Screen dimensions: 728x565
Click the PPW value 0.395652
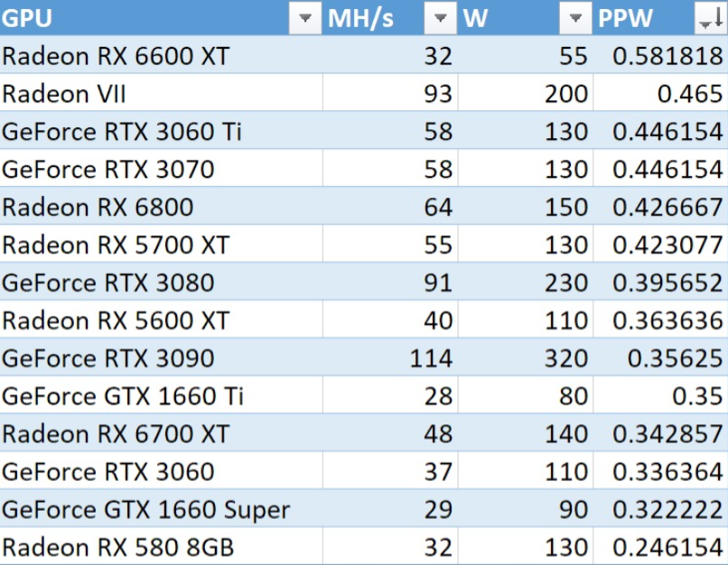click(x=667, y=282)
